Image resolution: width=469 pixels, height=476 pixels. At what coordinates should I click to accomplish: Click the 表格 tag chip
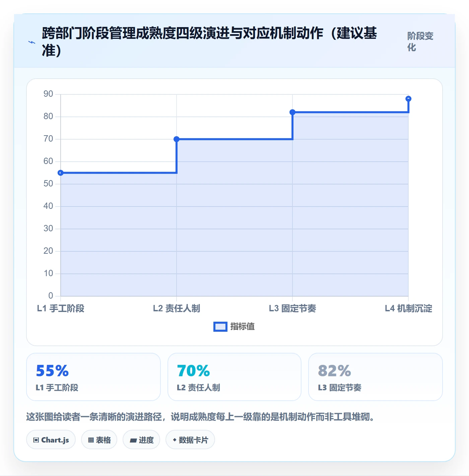(x=99, y=440)
